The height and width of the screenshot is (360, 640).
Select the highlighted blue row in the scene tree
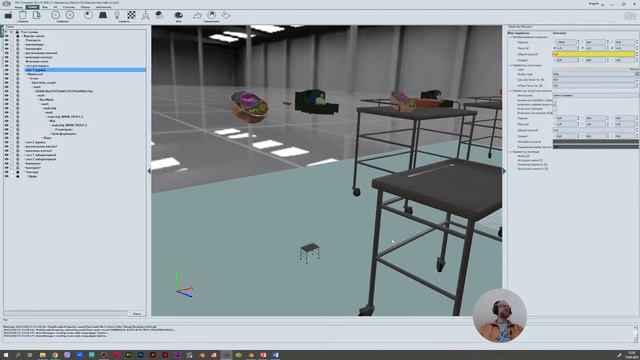pyautogui.click(x=85, y=70)
